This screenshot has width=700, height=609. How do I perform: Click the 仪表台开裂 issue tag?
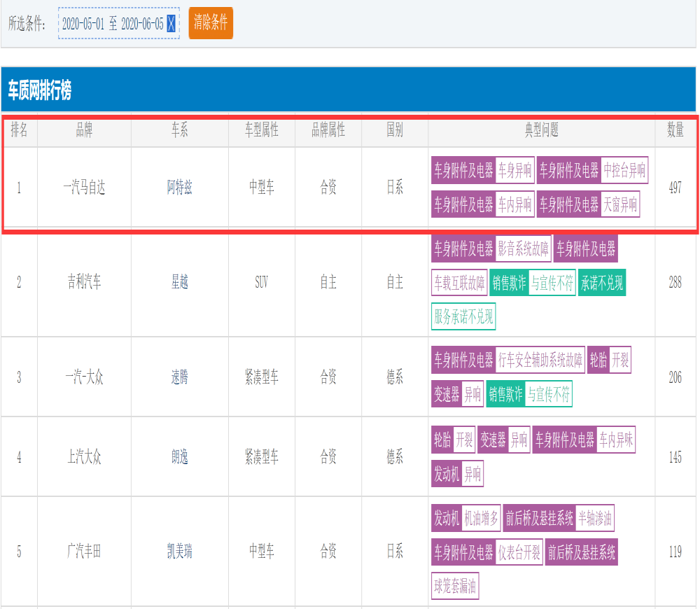519,552
